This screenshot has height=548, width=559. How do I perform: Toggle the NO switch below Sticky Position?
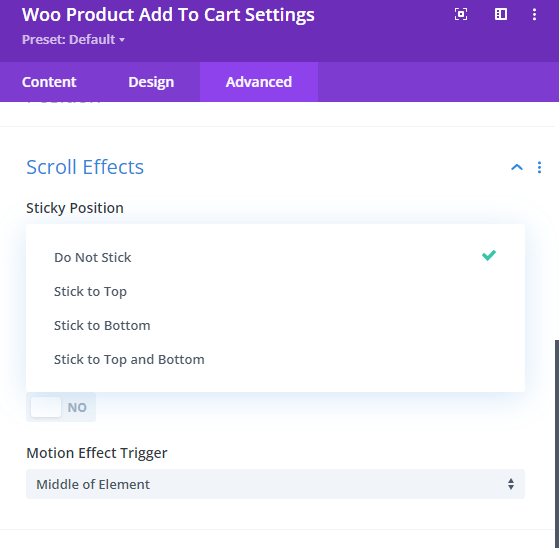point(61,407)
